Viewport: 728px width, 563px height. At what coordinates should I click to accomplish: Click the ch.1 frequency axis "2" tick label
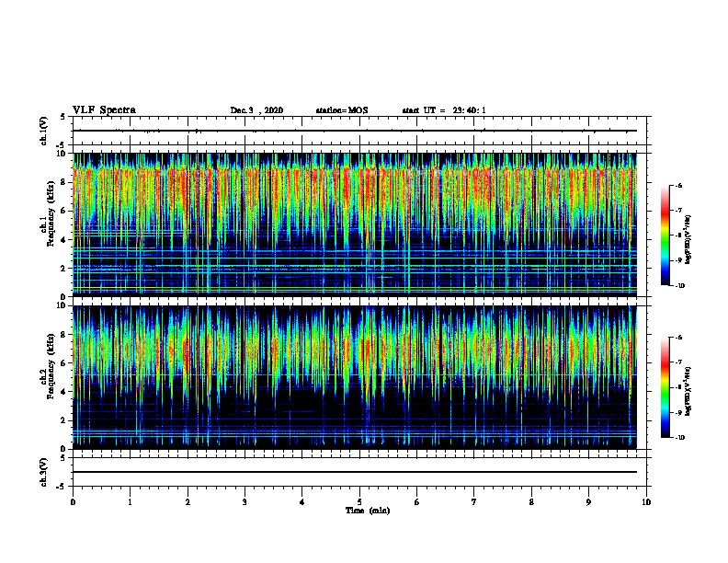click(x=63, y=269)
